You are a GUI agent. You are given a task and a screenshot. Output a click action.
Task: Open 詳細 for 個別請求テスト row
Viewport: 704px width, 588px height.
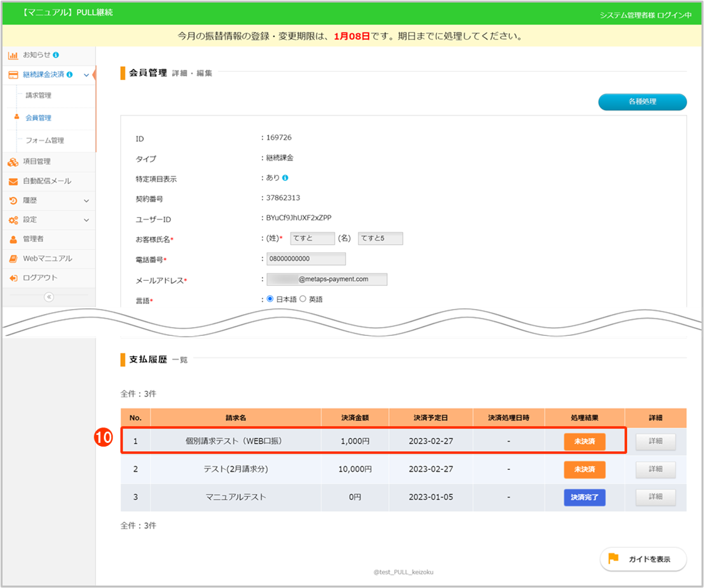point(655,442)
